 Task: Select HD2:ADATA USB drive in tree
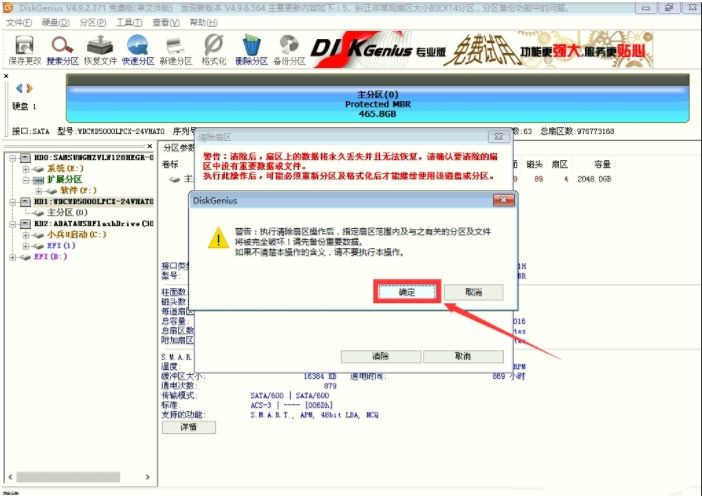pyautogui.click(x=94, y=223)
